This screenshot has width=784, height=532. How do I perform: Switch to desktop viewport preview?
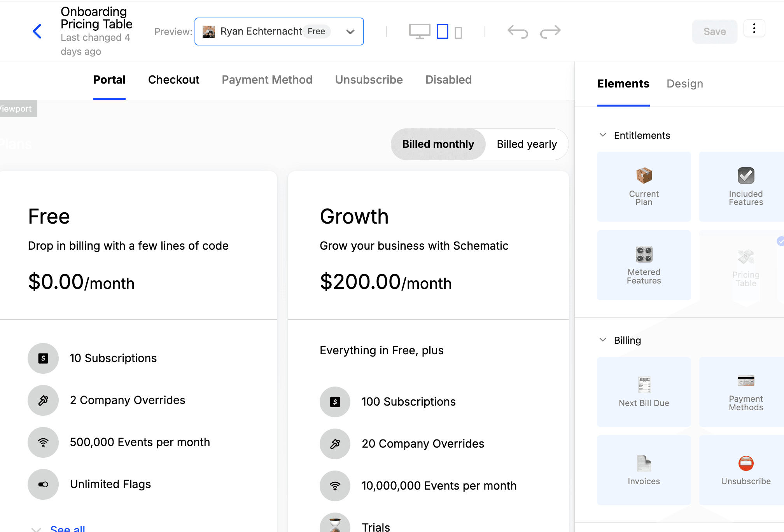coord(419,31)
